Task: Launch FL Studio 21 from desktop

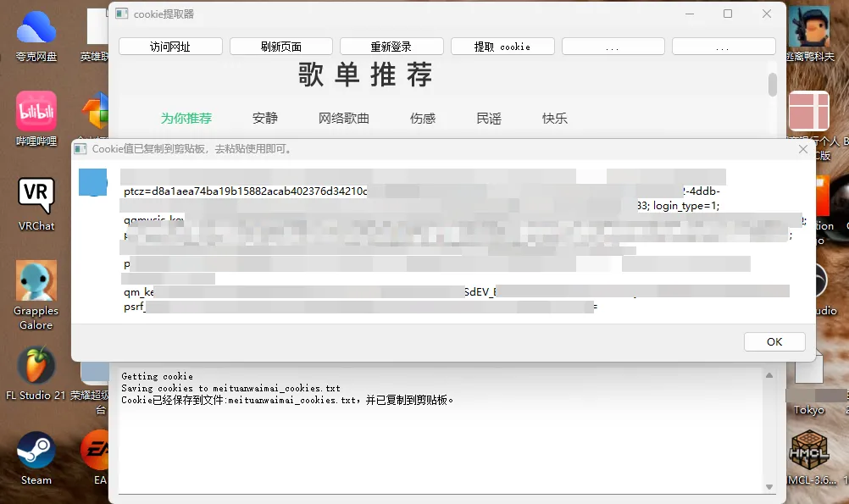Action: pyautogui.click(x=36, y=374)
